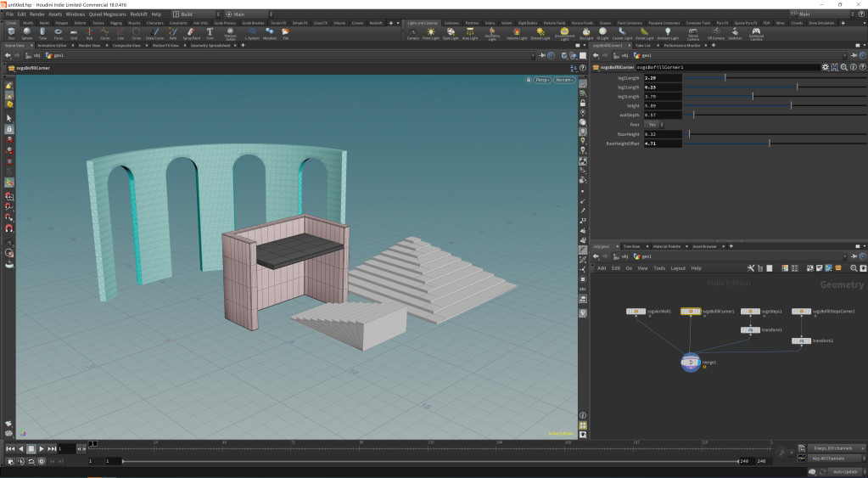This screenshot has width=868, height=478.
Task: Add a Point Light from shelf
Action: (x=430, y=33)
